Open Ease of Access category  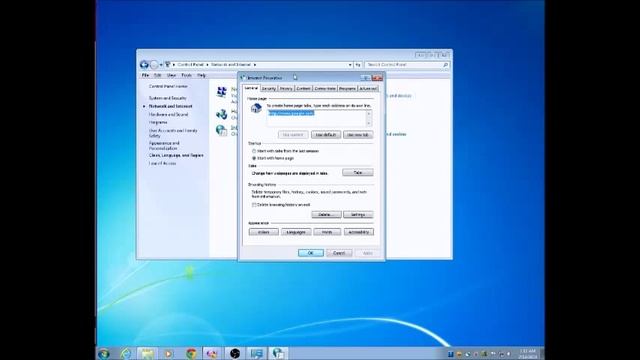[162, 163]
